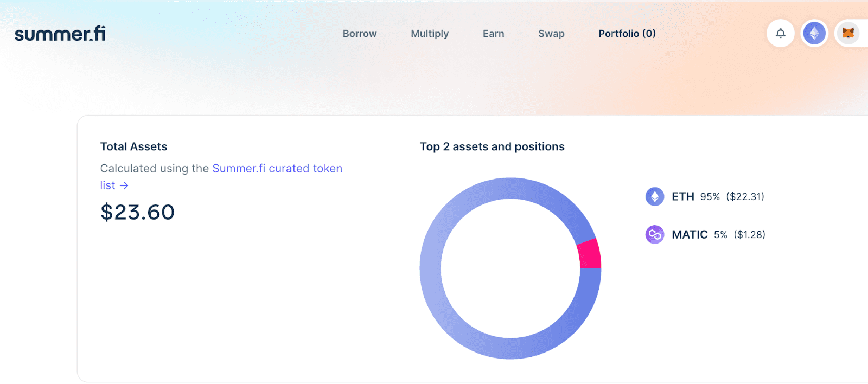
Task: Click the pink MATIC donut segment
Action: 589,254
